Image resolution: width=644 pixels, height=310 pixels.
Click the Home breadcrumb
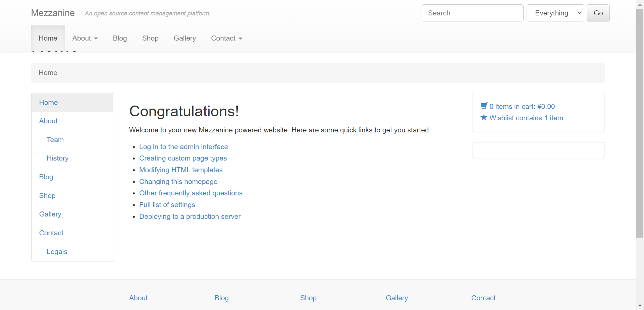click(48, 73)
